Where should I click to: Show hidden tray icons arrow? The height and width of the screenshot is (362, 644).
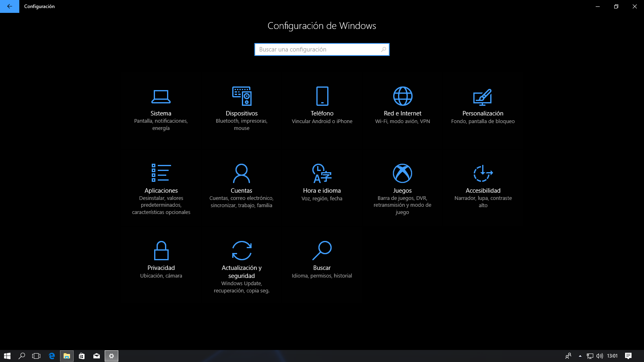[x=580, y=356]
